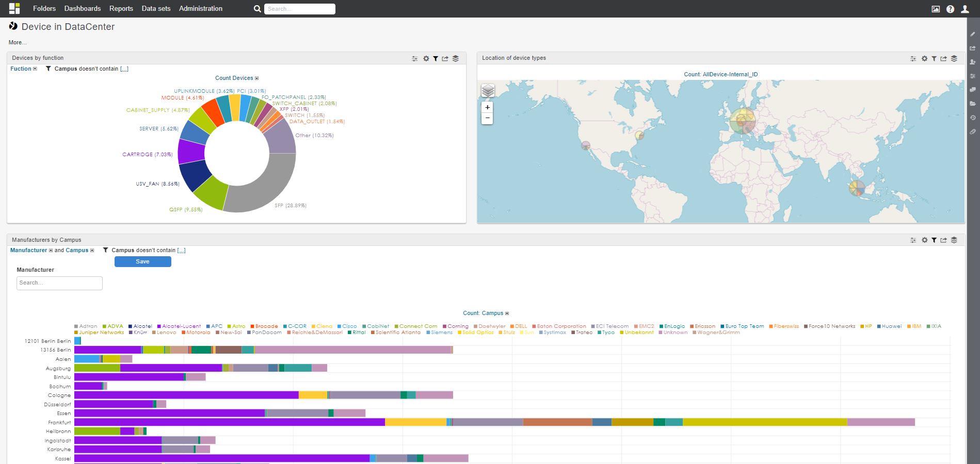The image size is (980, 464).
Task: Expand the Campus field next to Manufacturer
Action: [91, 250]
